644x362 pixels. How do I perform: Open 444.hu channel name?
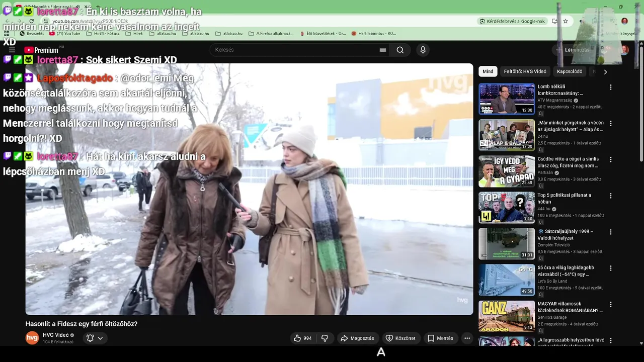(x=544, y=209)
